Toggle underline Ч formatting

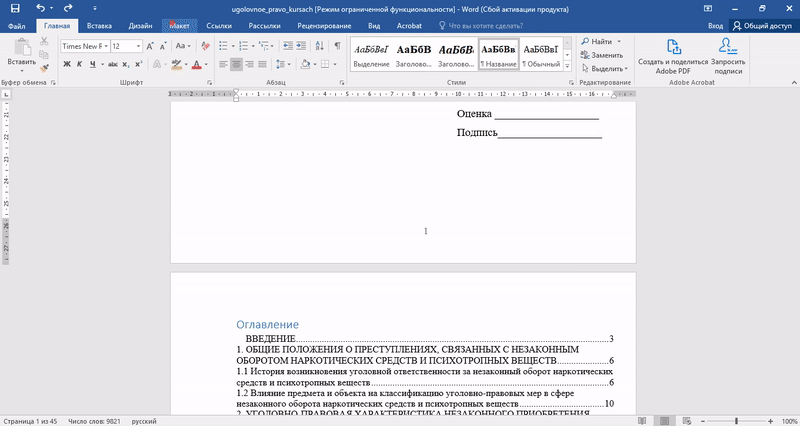click(92, 65)
